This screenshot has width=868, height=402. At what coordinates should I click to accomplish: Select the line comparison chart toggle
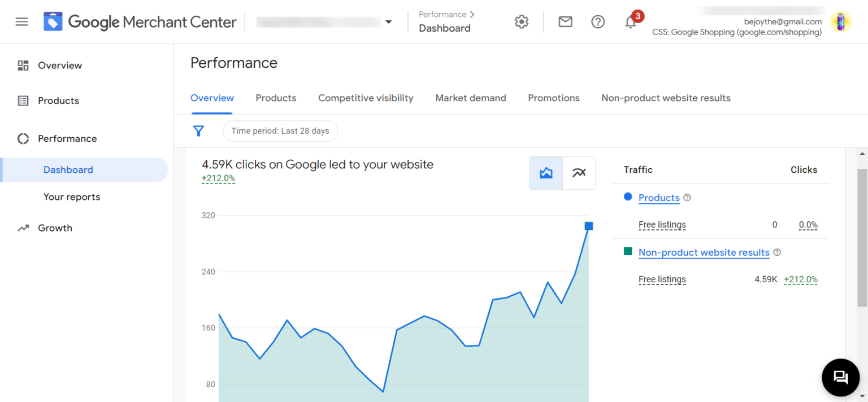(x=579, y=173)
